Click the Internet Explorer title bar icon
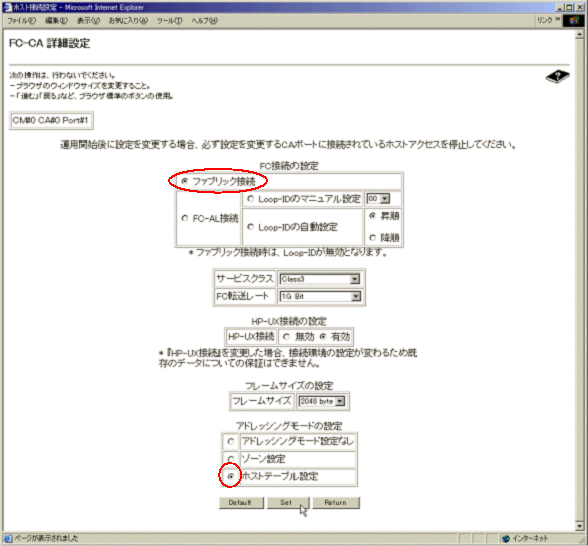 click(7, 7)
